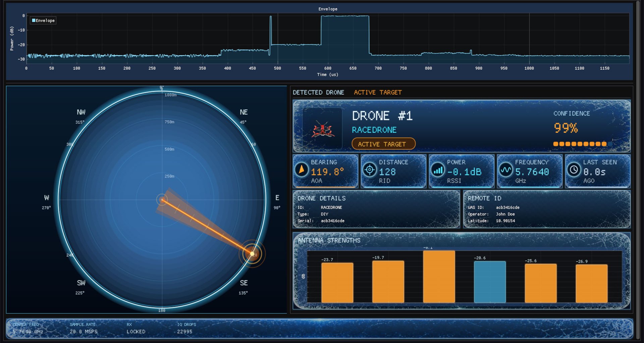This screenshot has width=644, height=343.
Task: Click the CENTER FREQ 5.7640 GHz status
Action: coord(28,328)
